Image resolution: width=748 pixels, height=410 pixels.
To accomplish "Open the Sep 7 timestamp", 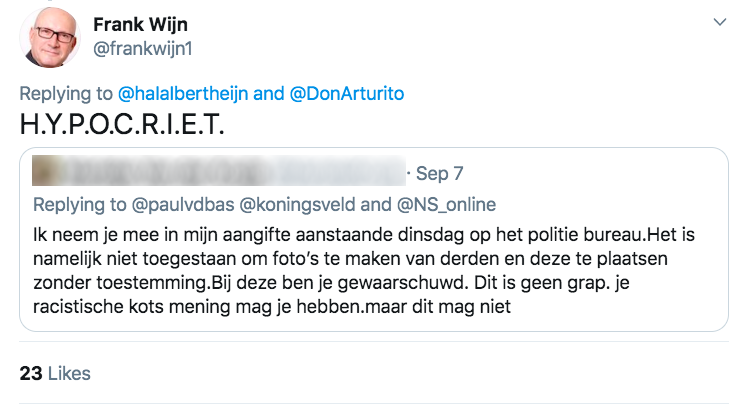I will point(439,173).
